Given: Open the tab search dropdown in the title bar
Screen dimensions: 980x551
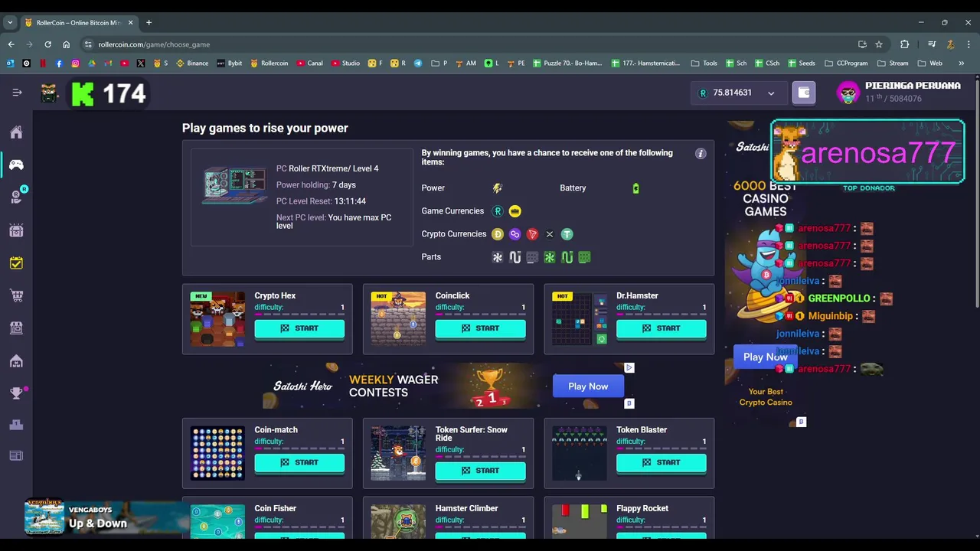Looking at the screenshot, I should [x=10, y=22].
